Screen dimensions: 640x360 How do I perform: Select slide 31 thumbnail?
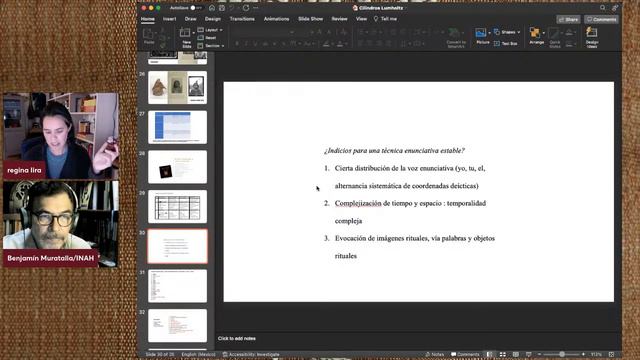178,286
